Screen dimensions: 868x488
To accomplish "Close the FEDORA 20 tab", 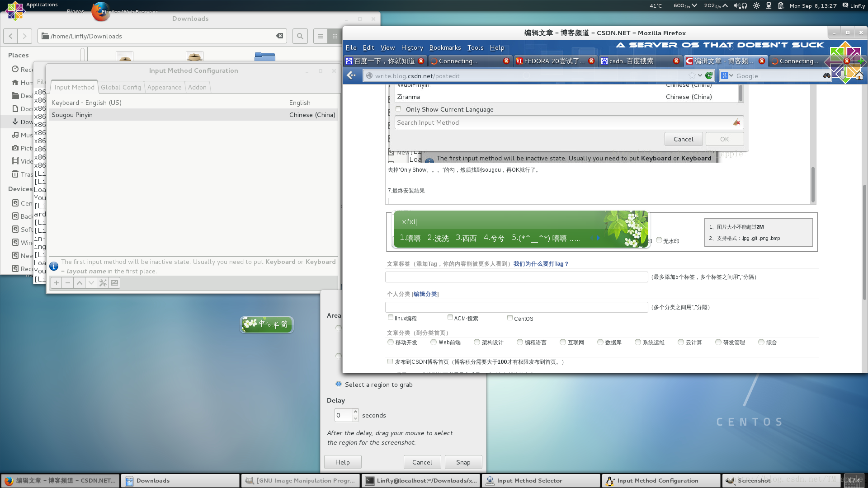I will pyautogui.click(x=591, y=61).
